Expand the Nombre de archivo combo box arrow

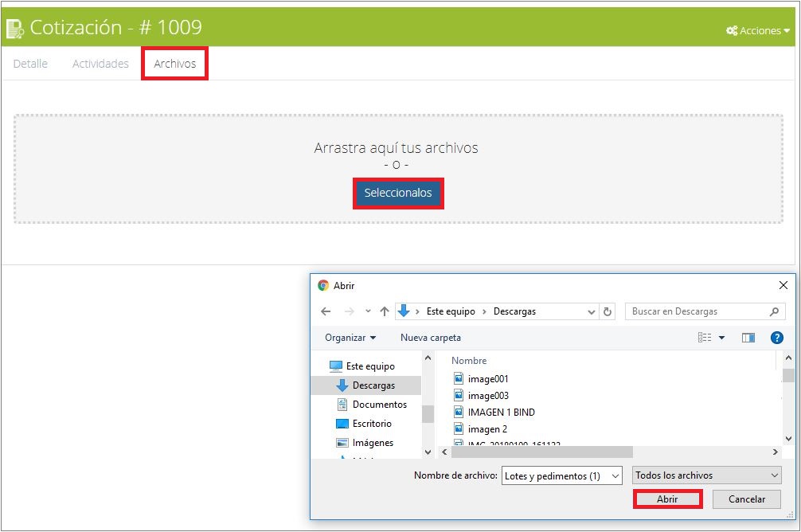(614, 475)
